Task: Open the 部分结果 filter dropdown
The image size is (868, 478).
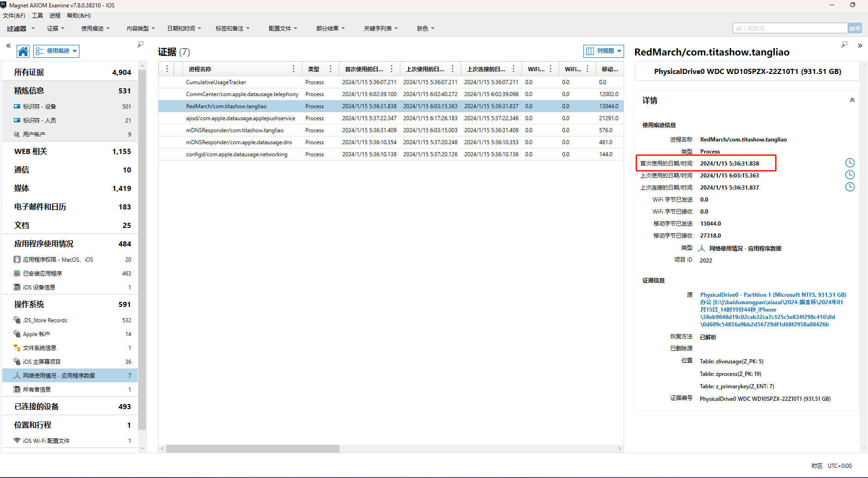Action: point(330,28)
